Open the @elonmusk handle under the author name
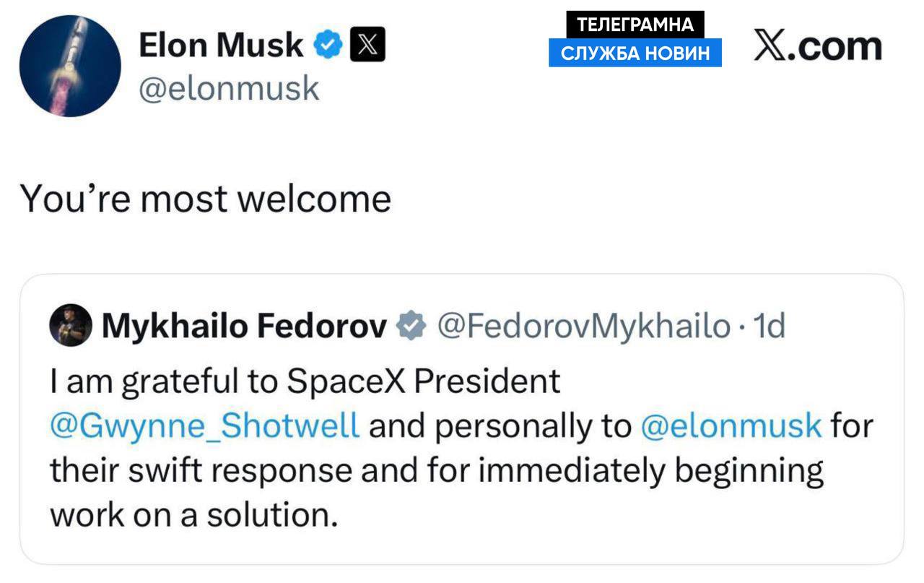Screen dimensions: 924x583 tap(228, 88)
